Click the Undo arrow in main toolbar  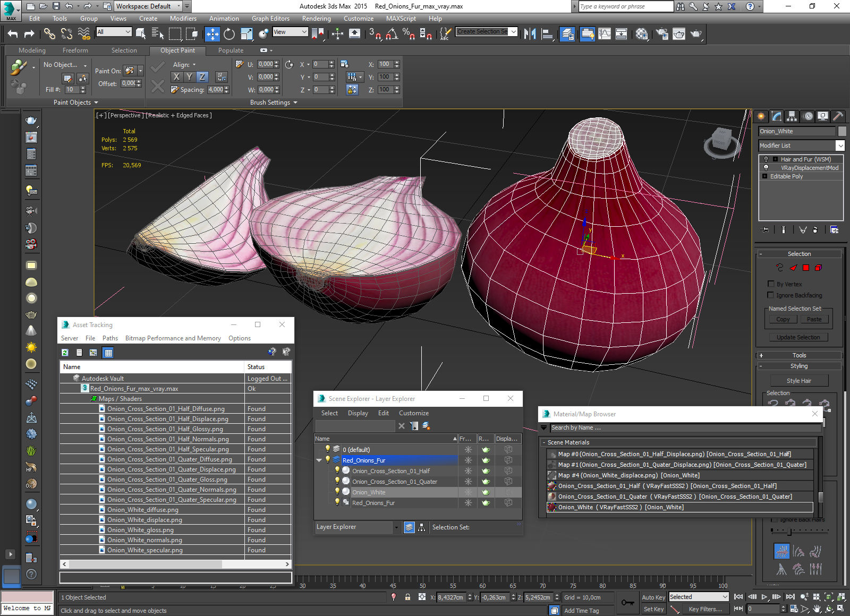pos(13,34)
